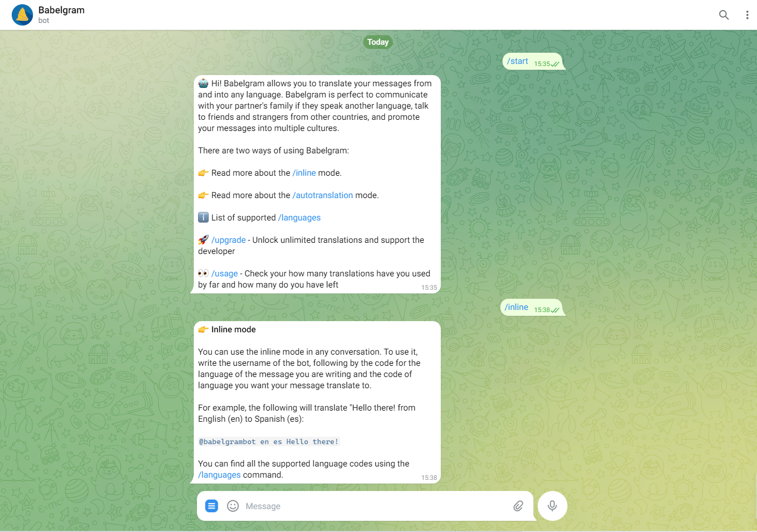
Task: Open the search in this chat
Action: [724, 15]
